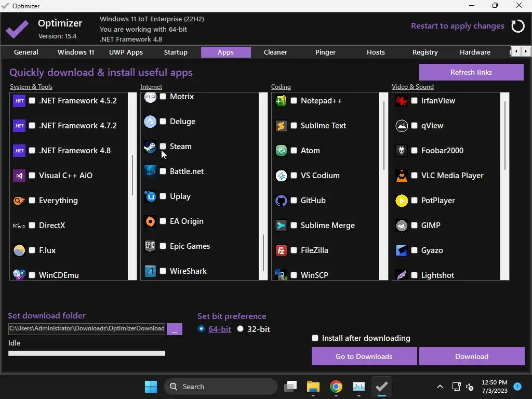Switch to the General tab
This screenshot has height=399, width=532.
[x=26, y=52]
